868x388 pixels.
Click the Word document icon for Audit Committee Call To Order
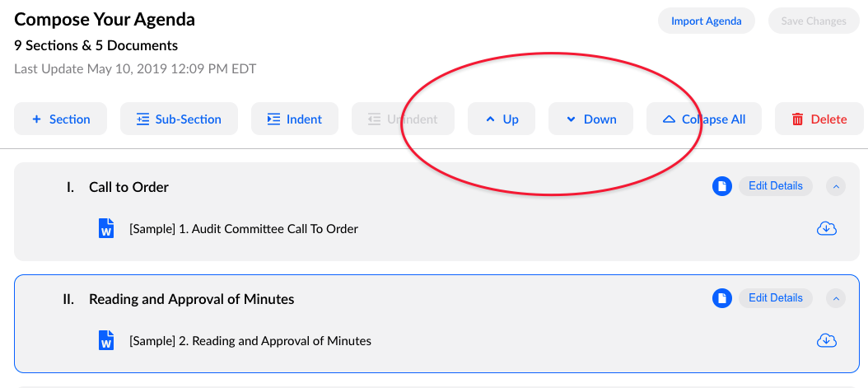point(106,228)
